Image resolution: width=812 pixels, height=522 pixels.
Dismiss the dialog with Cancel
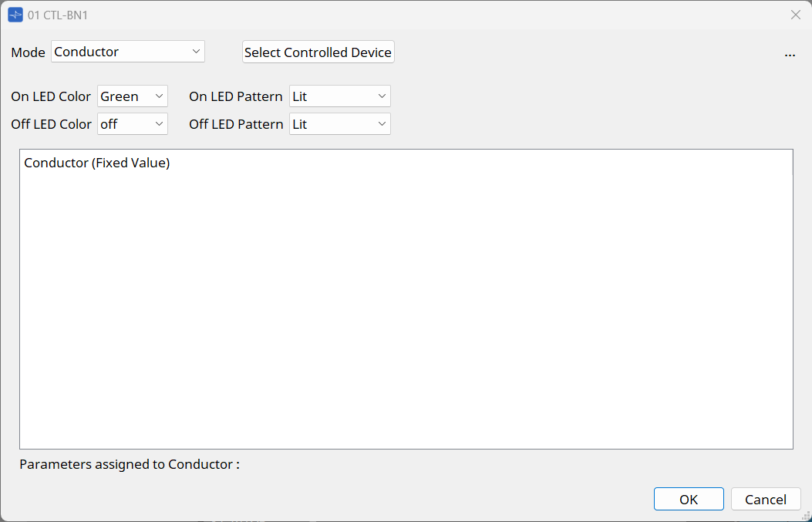(765, 499)
